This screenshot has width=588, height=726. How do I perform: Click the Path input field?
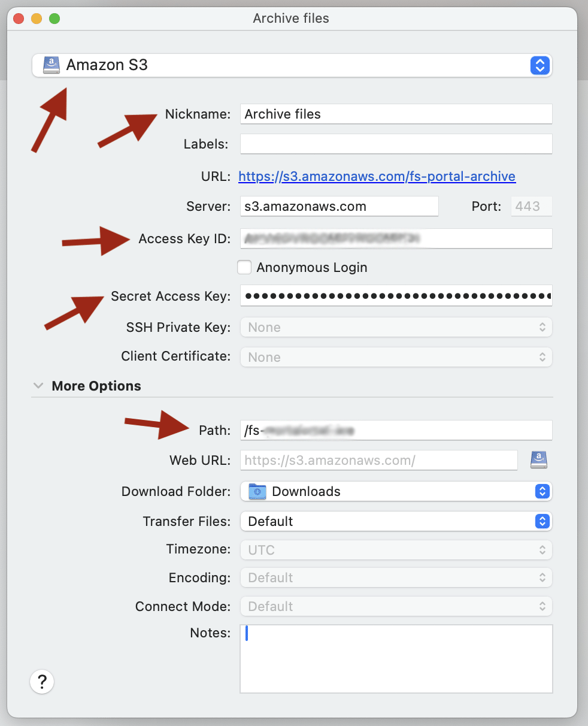tap(395, 430)
